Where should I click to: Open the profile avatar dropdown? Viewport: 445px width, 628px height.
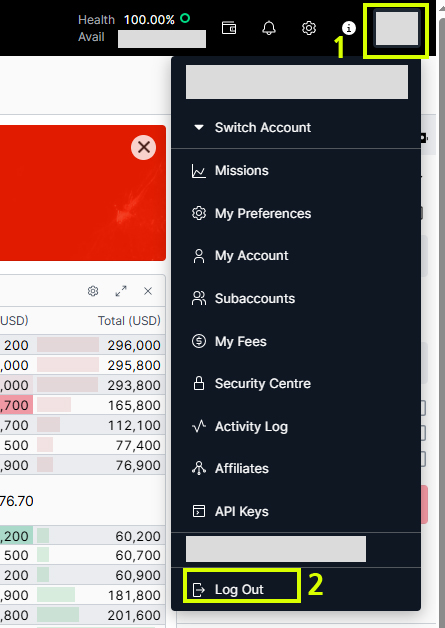pos(397,28)
